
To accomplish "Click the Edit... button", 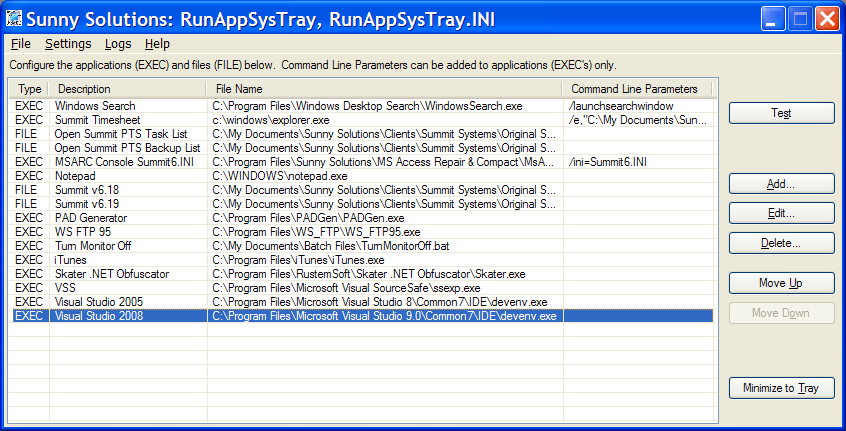I will 781,214.
